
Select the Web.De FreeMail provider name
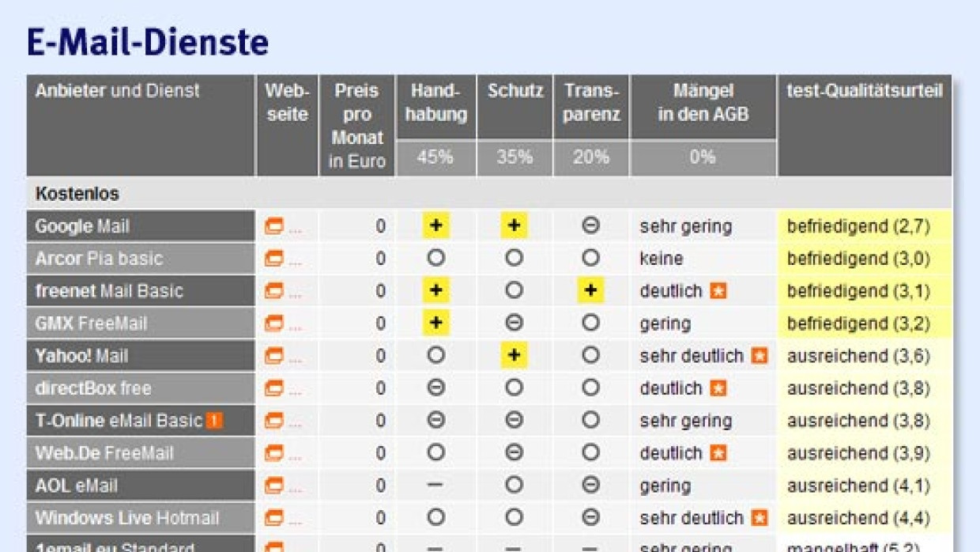(x=104, y=453)
